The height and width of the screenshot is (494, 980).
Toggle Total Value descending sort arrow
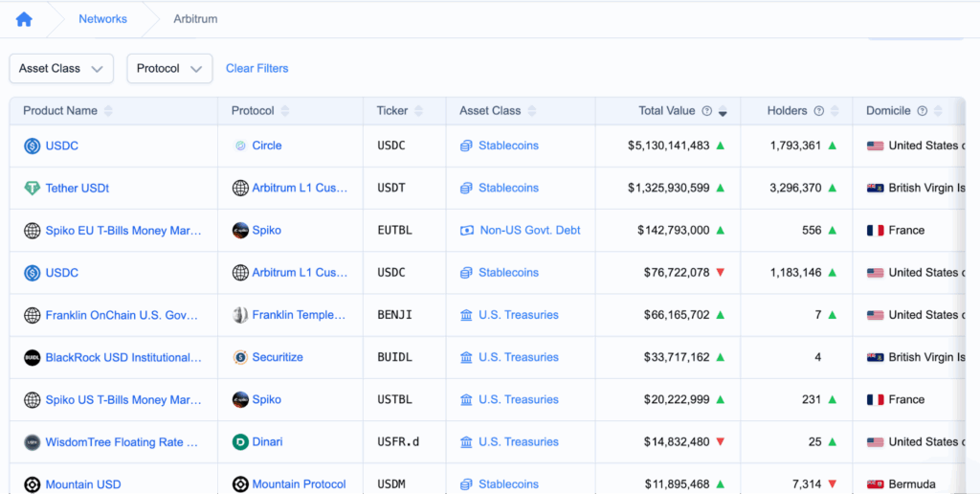[x=723, y=112]
